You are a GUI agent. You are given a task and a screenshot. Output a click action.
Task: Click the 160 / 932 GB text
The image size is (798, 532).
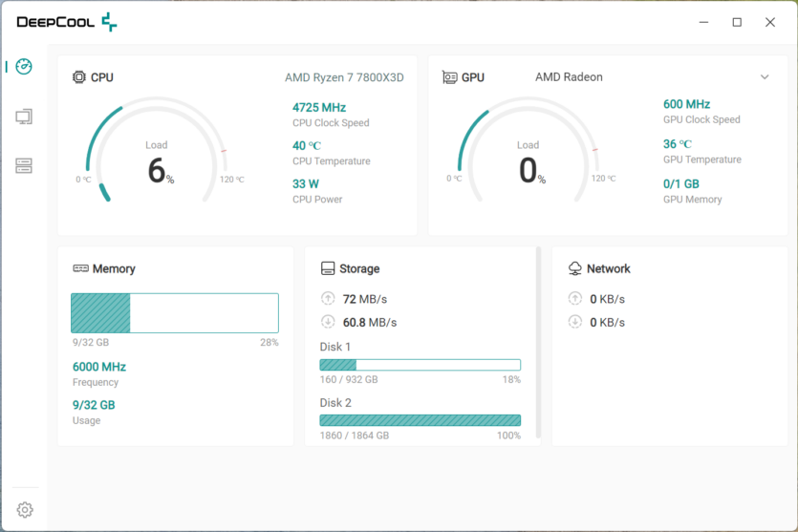(x=349, y=379)
